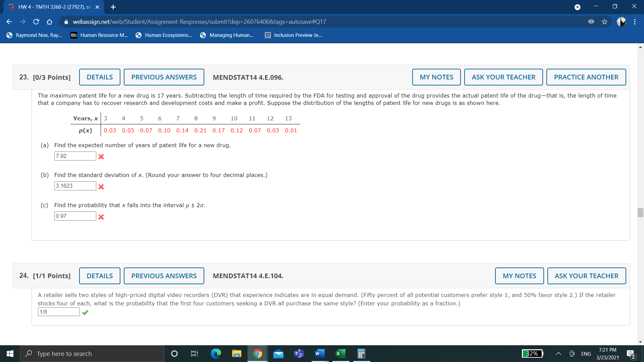
Task: Expand hidden icons in the system tray
Action: click(x=558, y=353)
